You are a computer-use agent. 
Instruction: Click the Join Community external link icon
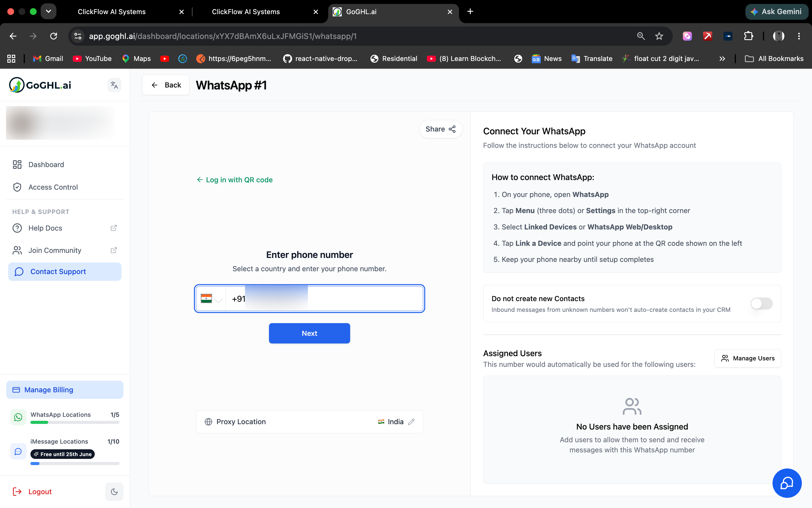tap(114, 250)
